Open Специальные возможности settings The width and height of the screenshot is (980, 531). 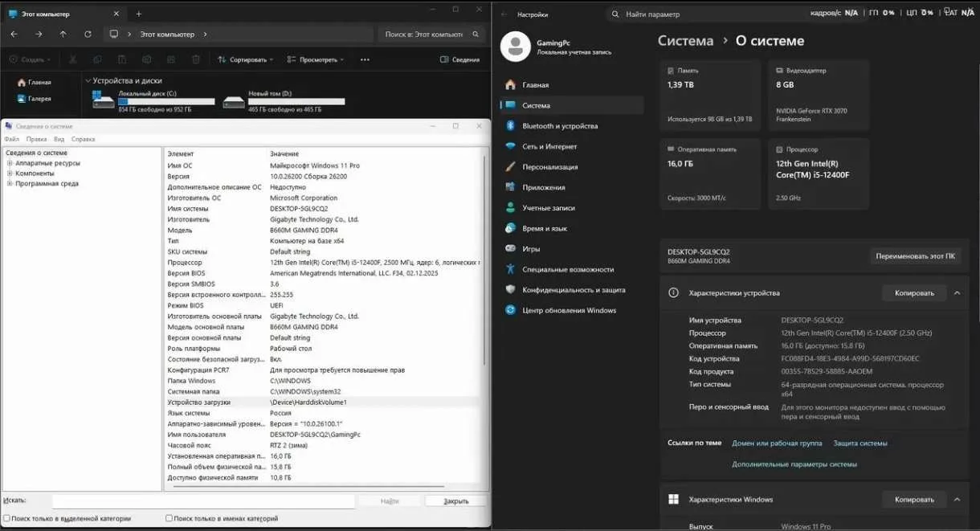[571, 270]
